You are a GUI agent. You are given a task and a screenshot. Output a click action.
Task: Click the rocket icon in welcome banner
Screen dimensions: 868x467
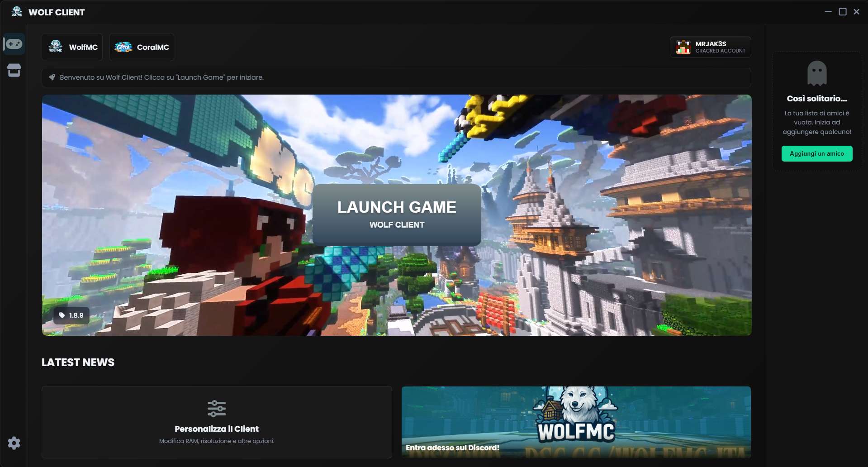click(52, 77)
